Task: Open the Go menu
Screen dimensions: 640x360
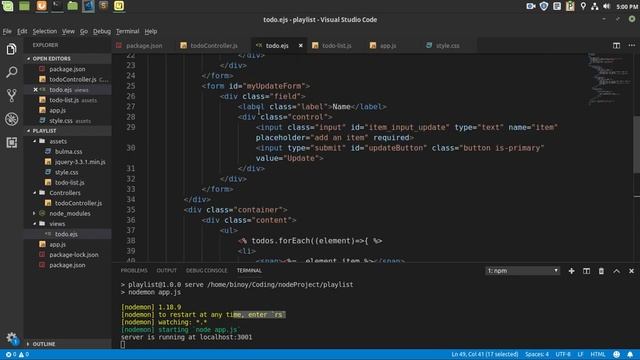Action: 84,31
